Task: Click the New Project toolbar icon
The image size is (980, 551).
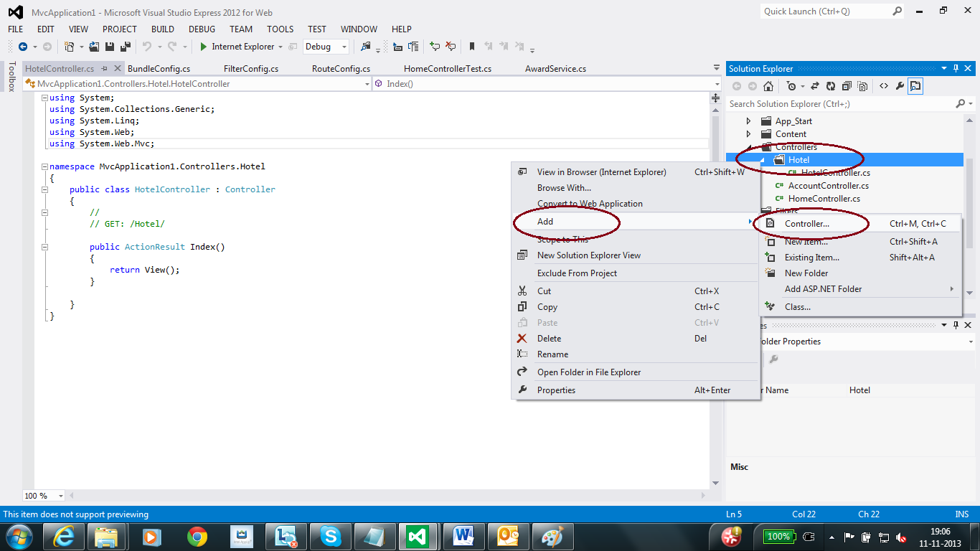Action: click(70, 47)
